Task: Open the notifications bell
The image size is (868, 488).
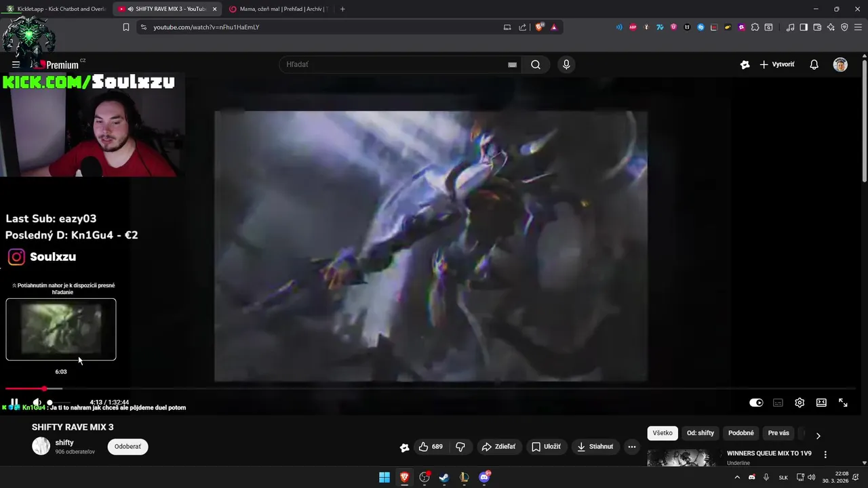Action: coord(814,64)
